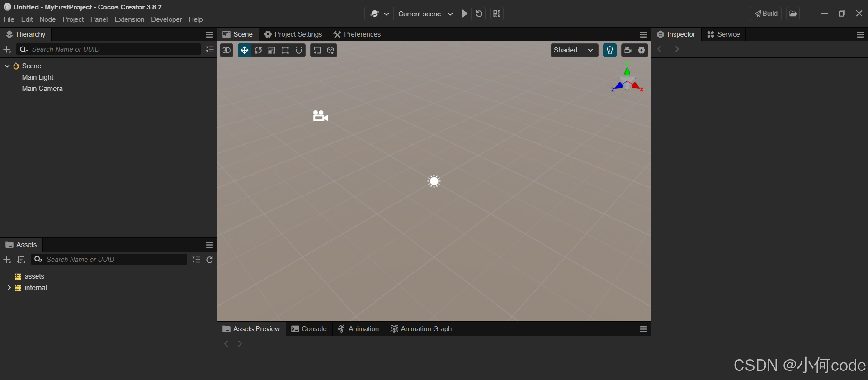Go forward in Assets Preview
Image resolution: width=868 pixels, height=380 pixels.
click(240, 344)
